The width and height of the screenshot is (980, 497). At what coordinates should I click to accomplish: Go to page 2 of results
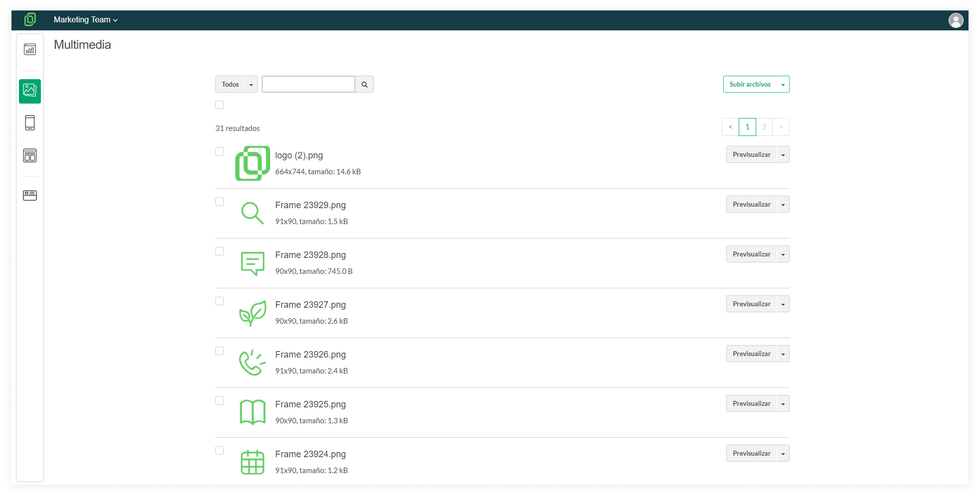click(764, 127)
